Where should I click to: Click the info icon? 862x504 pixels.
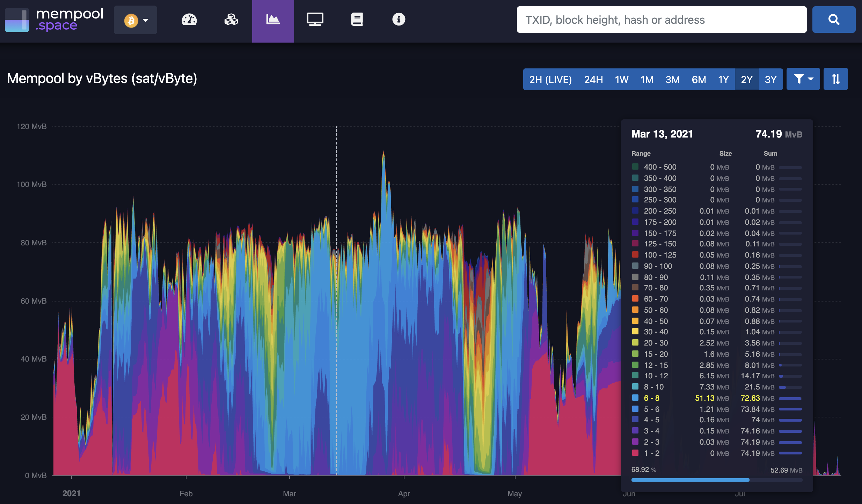399,20
